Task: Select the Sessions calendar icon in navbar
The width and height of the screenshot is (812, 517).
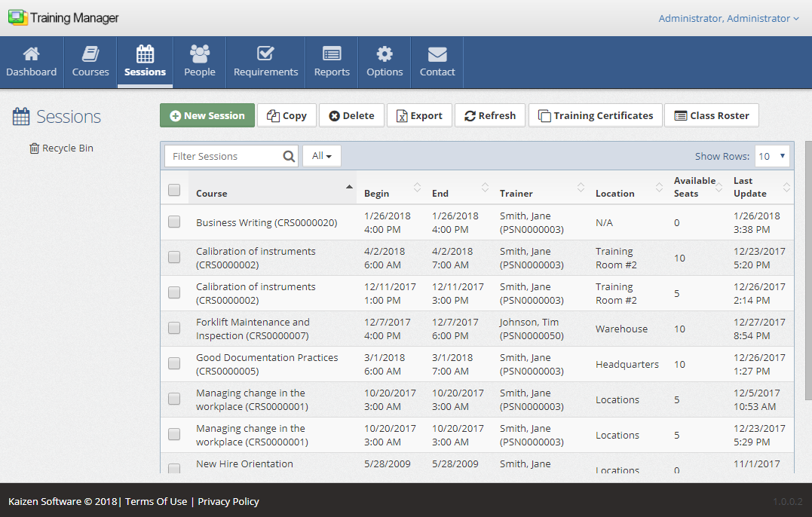Action: pos(145,54)
